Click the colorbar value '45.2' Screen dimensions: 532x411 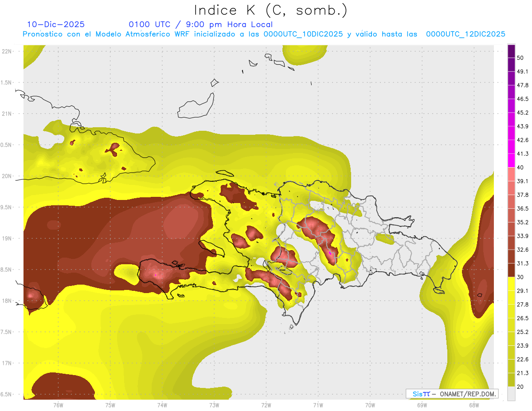[522, 113]
